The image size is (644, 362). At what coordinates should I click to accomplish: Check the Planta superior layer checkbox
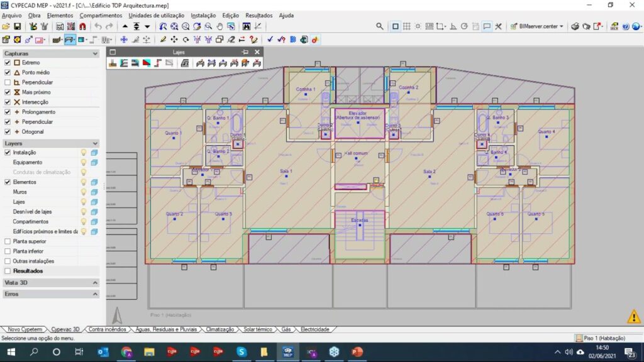(x=8, y=241)
